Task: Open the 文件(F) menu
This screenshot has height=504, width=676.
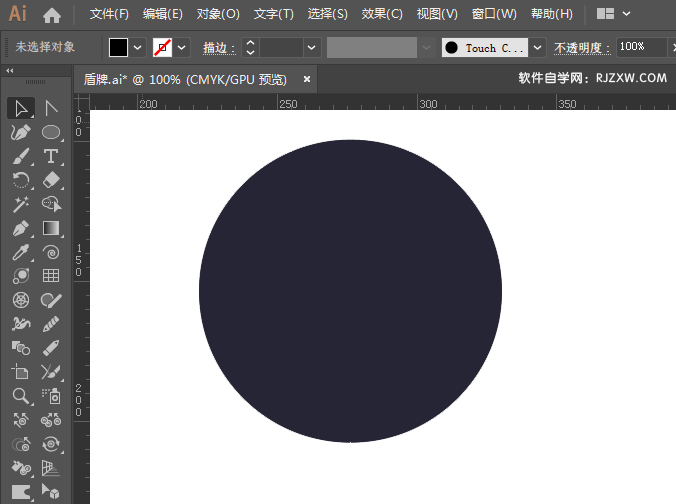Action: (x=109, y=14)
